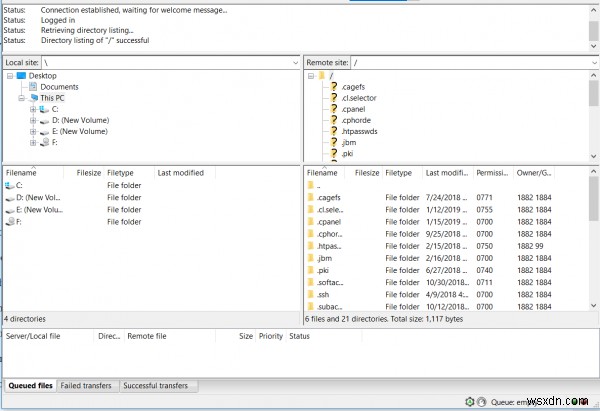600x411 pixels.
Task: Collapse the This PC tree node
Action: tap(22, 98)
